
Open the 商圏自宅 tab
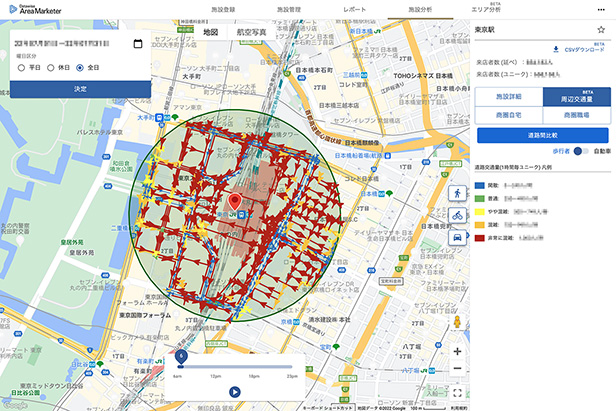tap(509, 115)
